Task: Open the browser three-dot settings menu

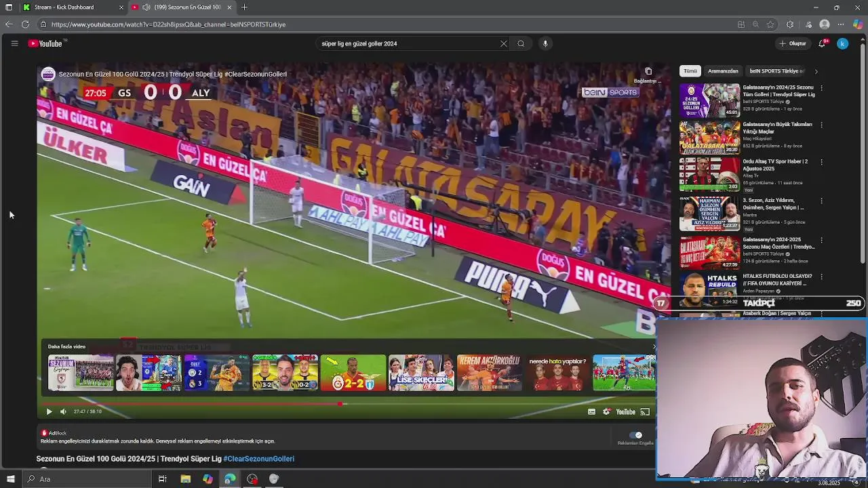Action: tap(842, 24)
